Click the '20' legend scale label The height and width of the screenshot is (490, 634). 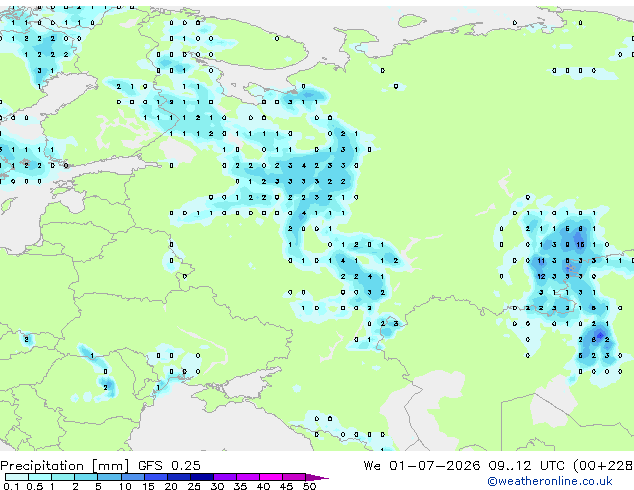[171, 486]
